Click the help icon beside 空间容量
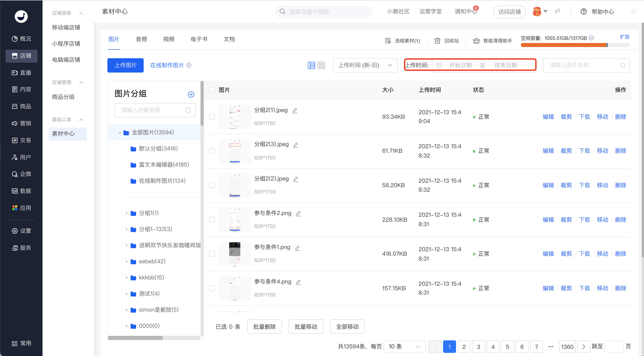The height and width of the screenshot is (356, 644). (591, 38)
